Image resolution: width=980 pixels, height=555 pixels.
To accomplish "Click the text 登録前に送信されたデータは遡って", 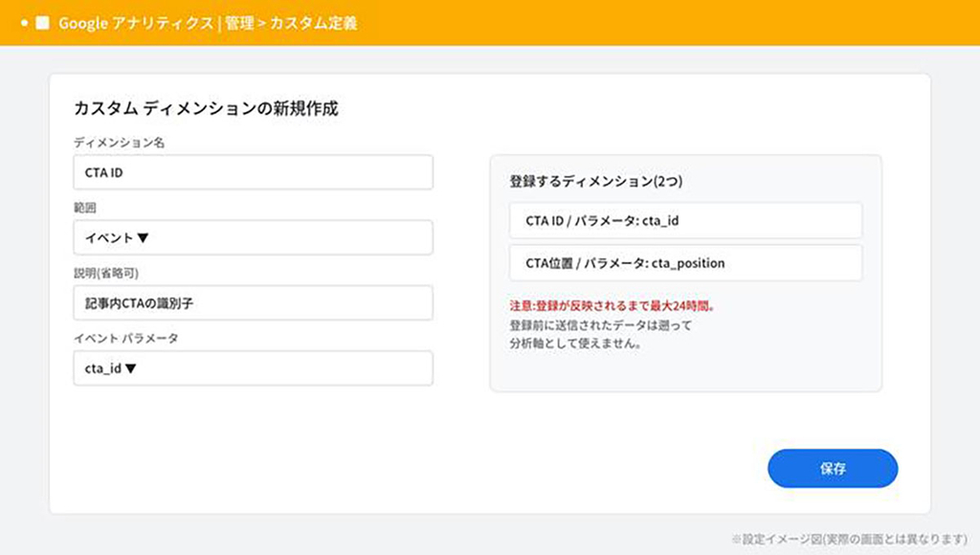I will point(601,325).
